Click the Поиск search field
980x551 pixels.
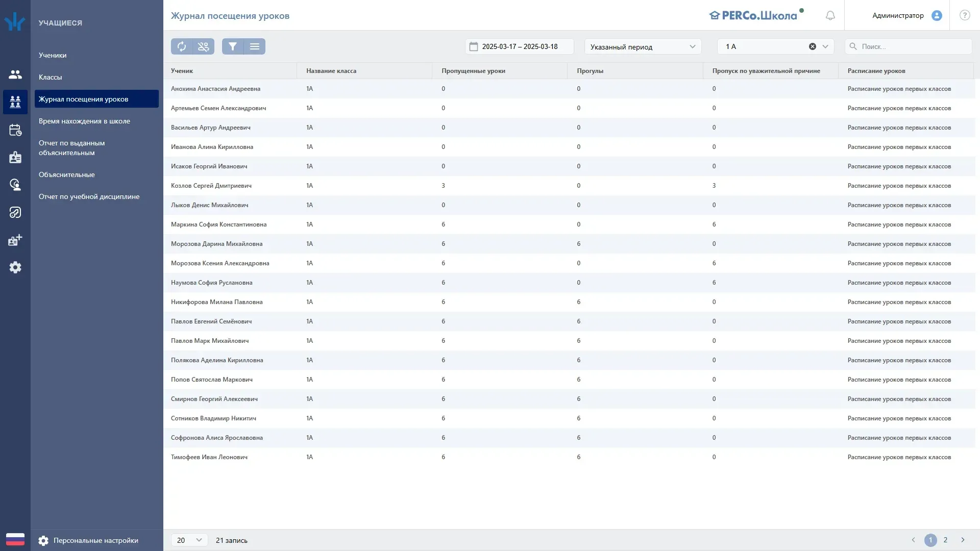point(909,46)
